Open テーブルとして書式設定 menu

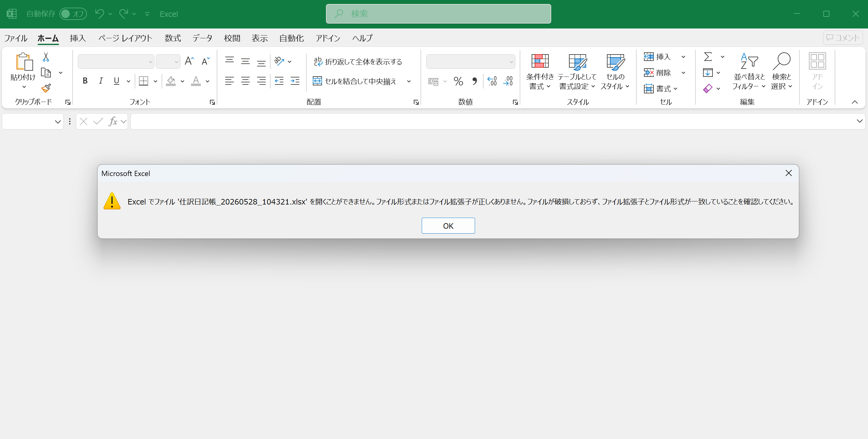point(577,72)
